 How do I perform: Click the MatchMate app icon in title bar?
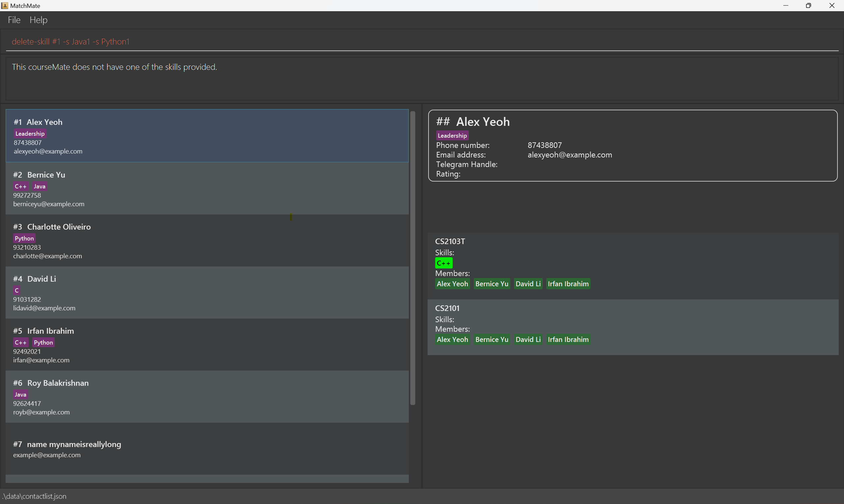5,5
